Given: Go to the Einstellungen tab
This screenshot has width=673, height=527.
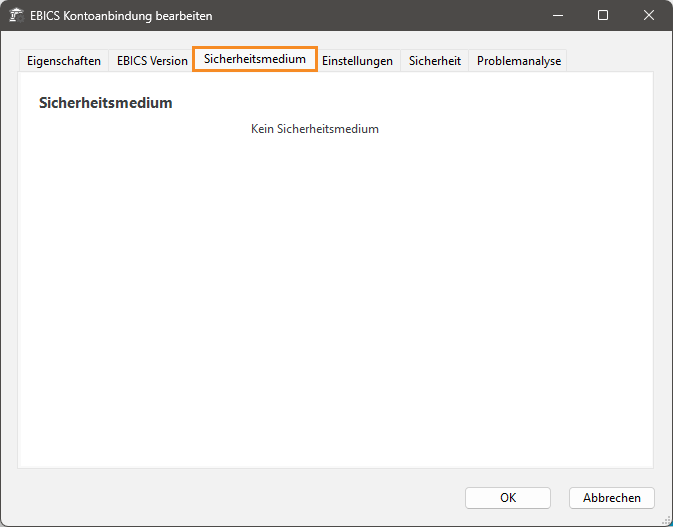Looking at the screenshot, I should tap(357, 61).
